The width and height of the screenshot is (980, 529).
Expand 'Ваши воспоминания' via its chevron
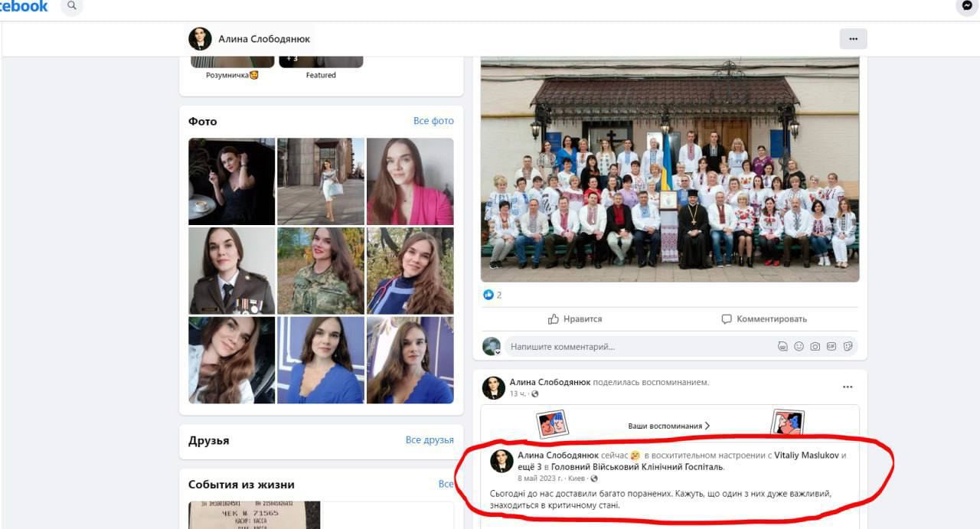tap(706, 426)
